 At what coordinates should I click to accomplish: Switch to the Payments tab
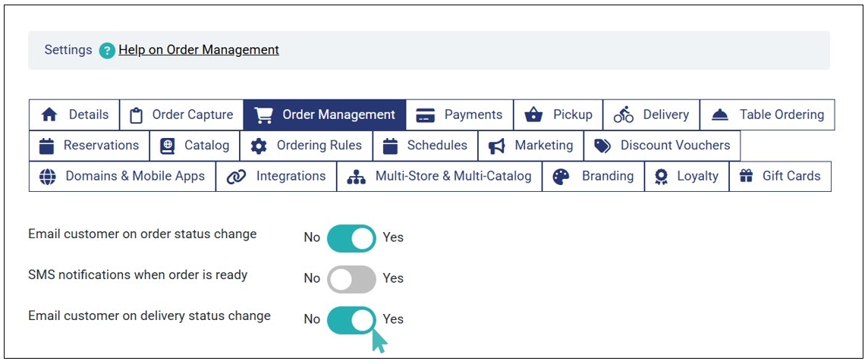click(459, 115)
